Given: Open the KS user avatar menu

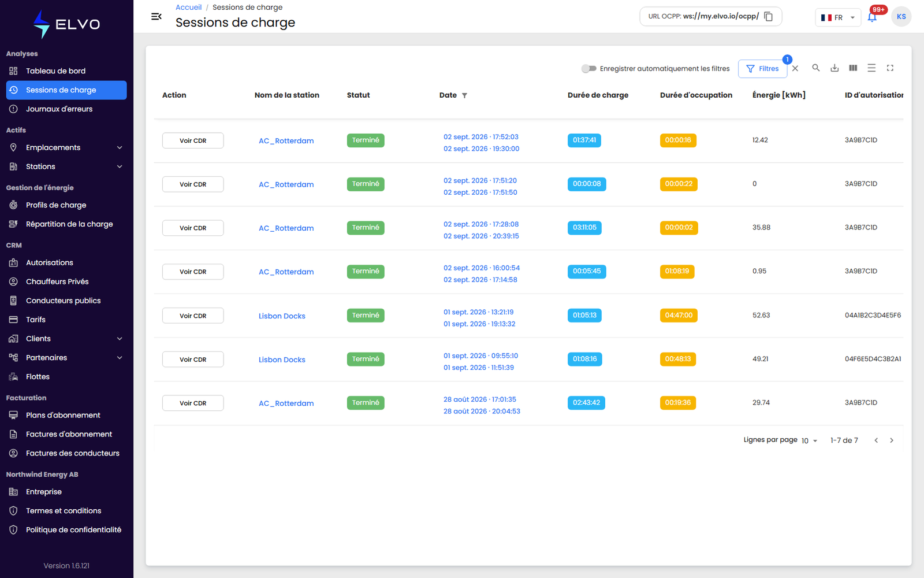Looking at the screenshot, I should [x=901, y=17].
